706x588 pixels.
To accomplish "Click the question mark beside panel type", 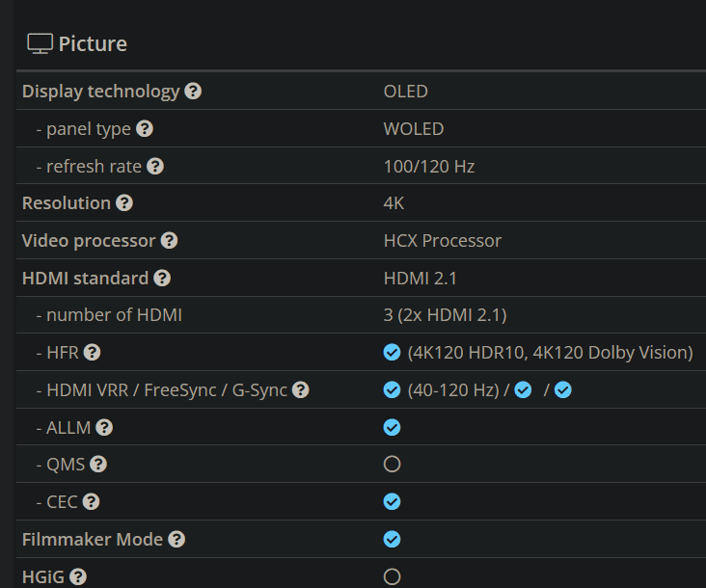I will [145, 128].
